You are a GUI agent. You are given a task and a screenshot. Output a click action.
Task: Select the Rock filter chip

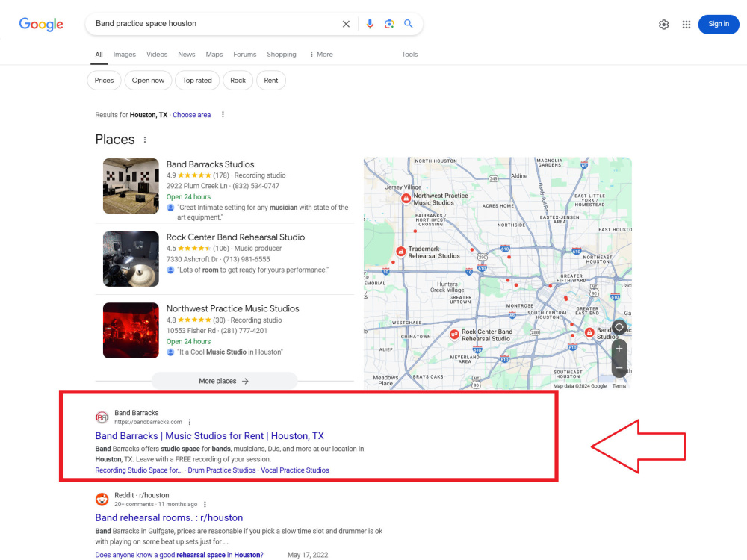coord(238,81)
